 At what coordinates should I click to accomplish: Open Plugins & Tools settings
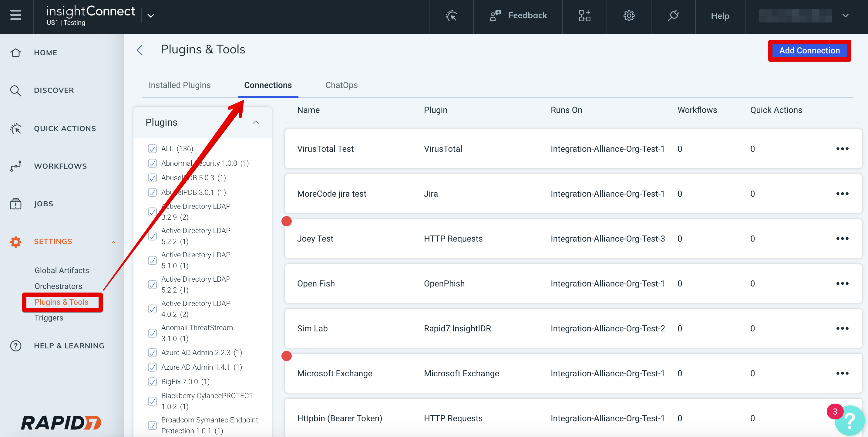pos(61,302)
